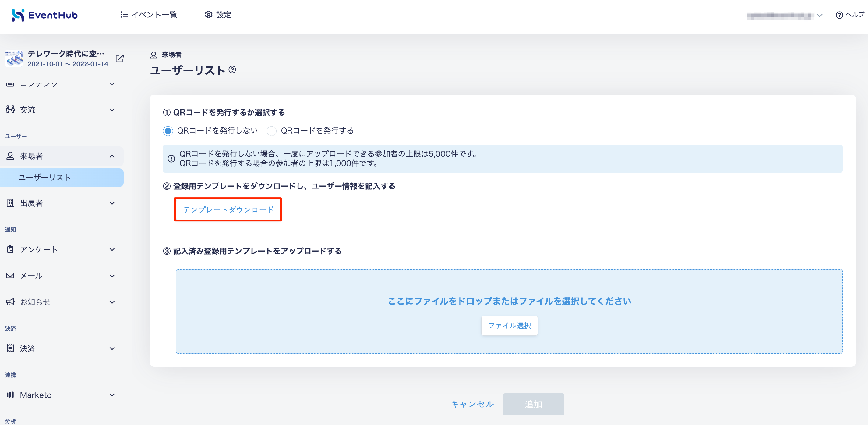Click the お知らせ megaphone icon
This screenshot has height=425, width=868.
click(10, 302)
